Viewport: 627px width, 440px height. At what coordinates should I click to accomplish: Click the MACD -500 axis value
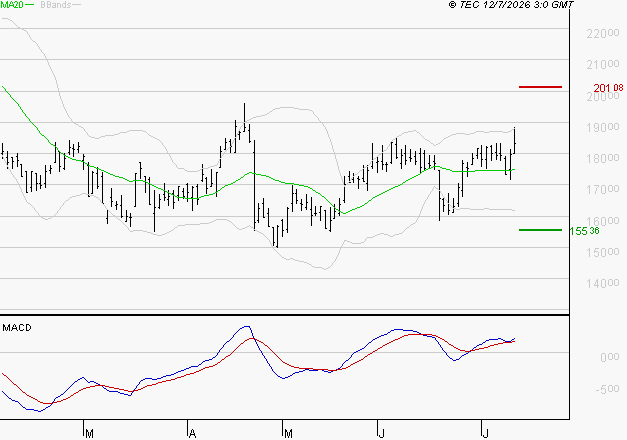(607, 389)
